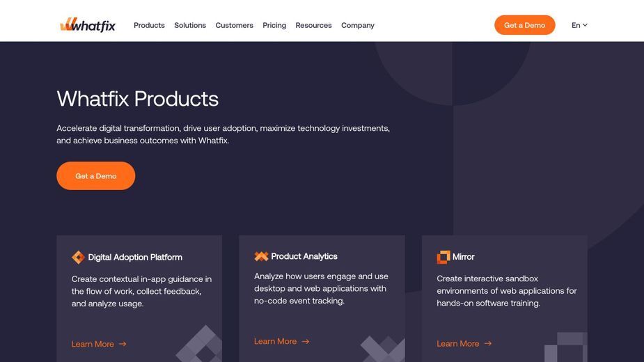Open the Resources menu
Image resolution: width=644 pixels, height=362 pixels.
(313, 25)
